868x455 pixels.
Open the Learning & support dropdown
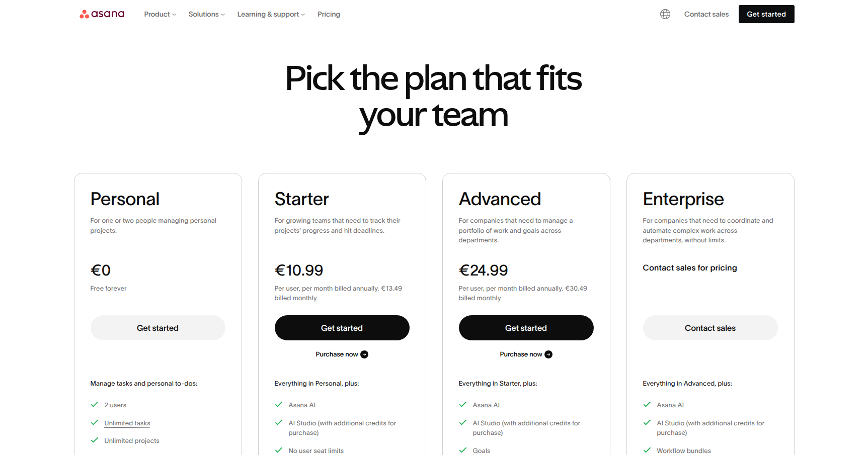[x=271, y=14]
